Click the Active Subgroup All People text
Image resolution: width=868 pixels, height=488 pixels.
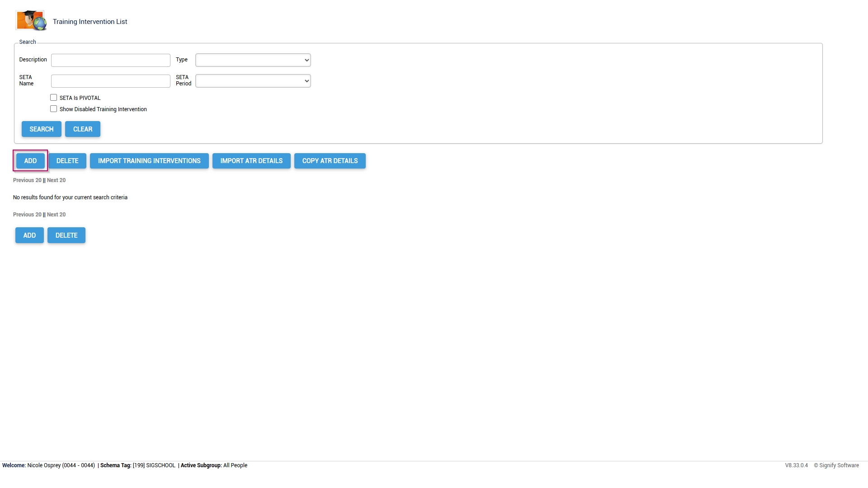(x=214, y=465)
